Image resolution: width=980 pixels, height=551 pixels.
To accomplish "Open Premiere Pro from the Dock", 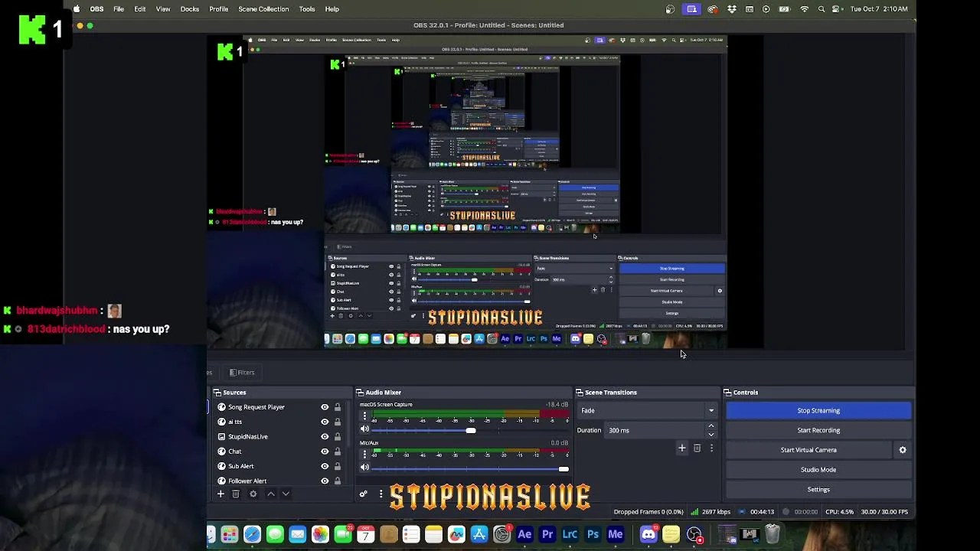I will click(x=547, y=534).
